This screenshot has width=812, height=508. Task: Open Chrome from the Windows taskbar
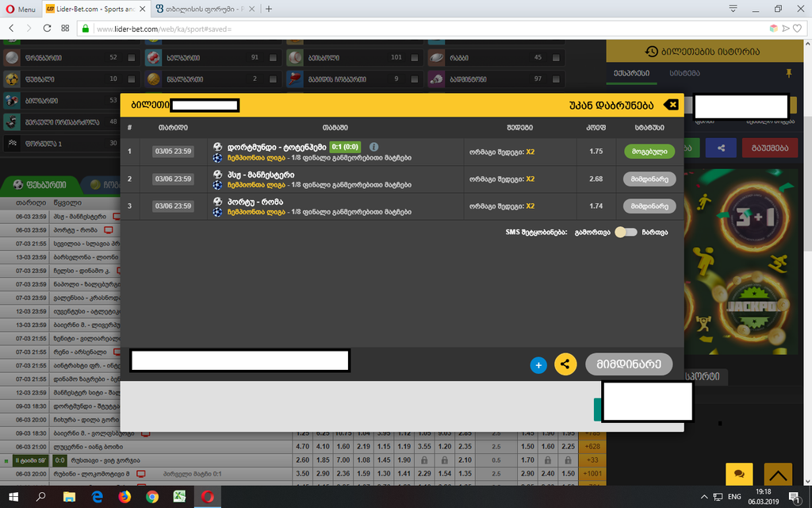pyautogui.click(x=151, y=497)
